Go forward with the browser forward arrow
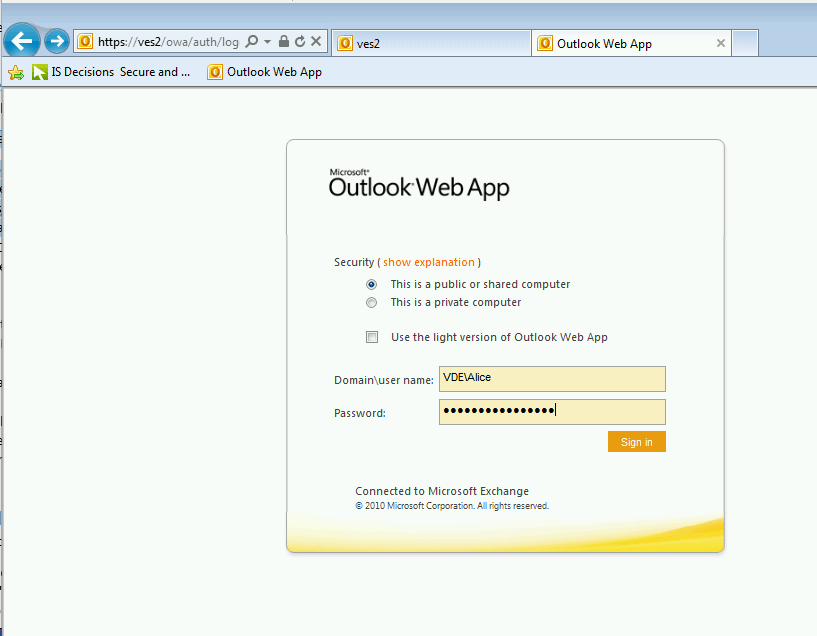817x636 pixels. pos(57,41)
